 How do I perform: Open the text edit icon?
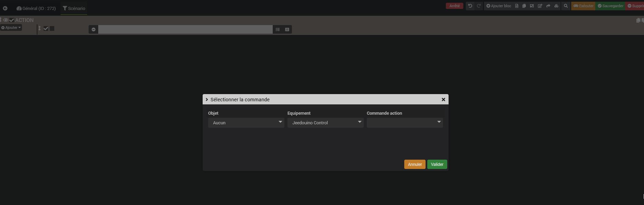540,6
